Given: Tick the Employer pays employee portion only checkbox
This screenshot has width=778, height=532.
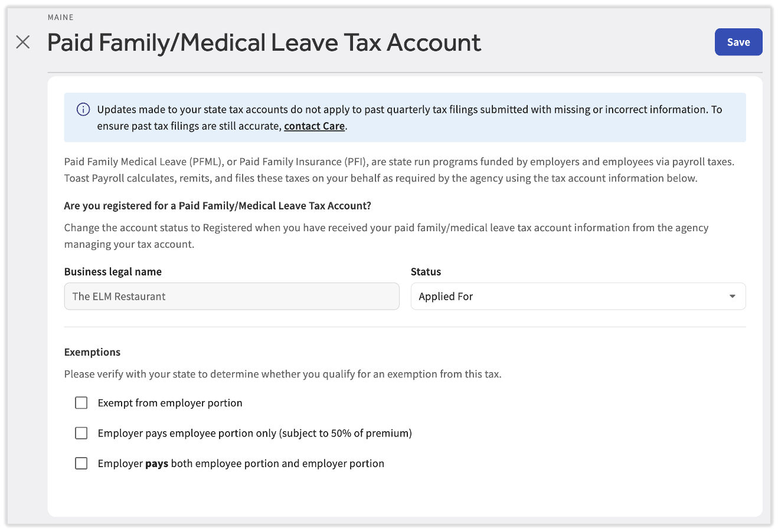Looking at the screenshot, I should (81, 433).
